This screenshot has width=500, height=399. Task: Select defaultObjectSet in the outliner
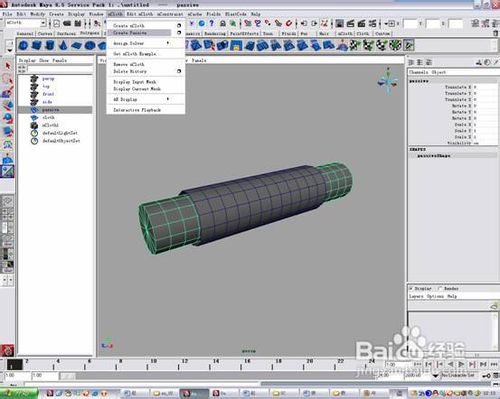pos(61,141)
